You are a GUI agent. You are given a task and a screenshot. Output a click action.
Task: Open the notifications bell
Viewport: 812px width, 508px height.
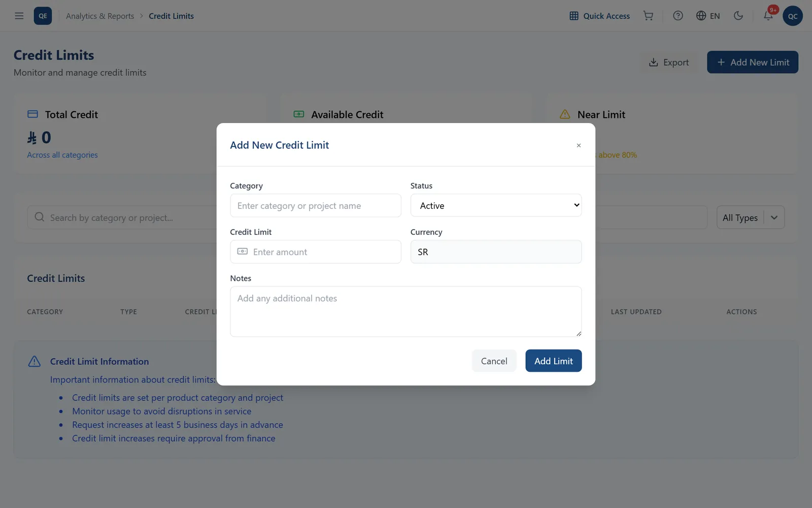click(768, 16)
